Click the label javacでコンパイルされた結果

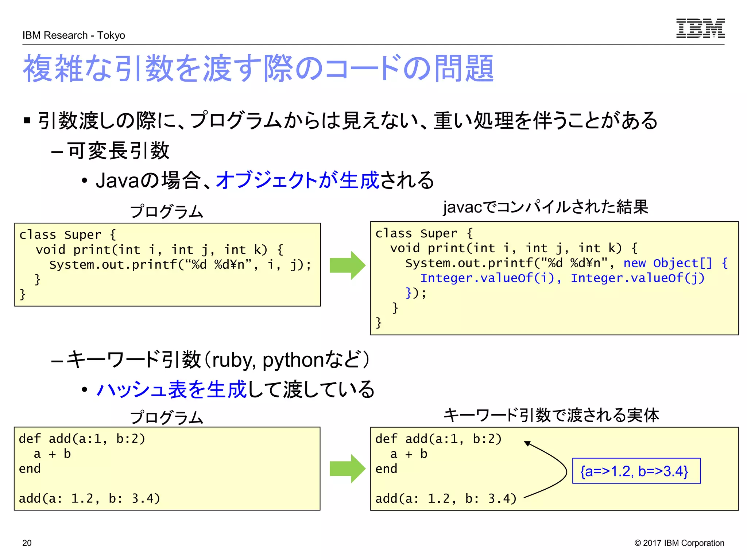546,207
